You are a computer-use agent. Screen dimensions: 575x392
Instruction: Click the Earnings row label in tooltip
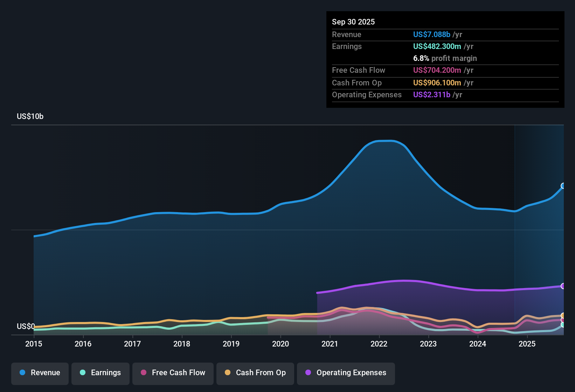(347, 47)
